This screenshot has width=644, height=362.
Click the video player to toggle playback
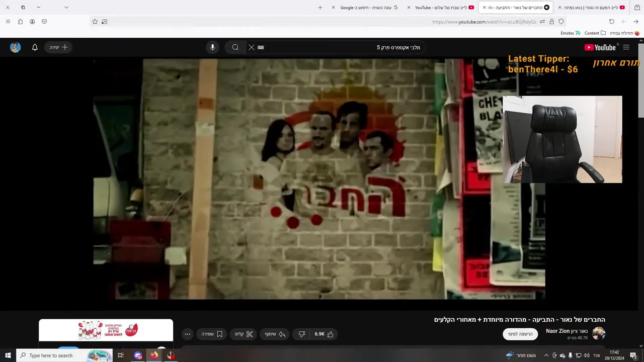pyautogui.click(x=319, y=178)
